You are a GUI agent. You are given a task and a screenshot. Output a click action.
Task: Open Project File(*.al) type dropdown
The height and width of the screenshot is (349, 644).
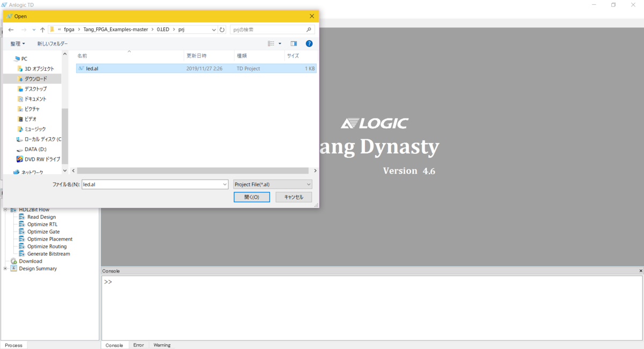point(273,184)
